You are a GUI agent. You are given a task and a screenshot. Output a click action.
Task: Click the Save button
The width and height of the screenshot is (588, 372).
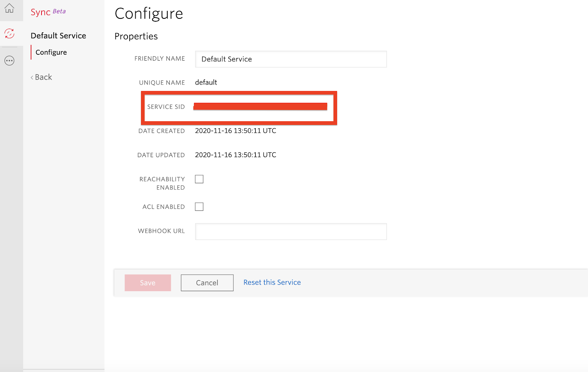(148, 283)
